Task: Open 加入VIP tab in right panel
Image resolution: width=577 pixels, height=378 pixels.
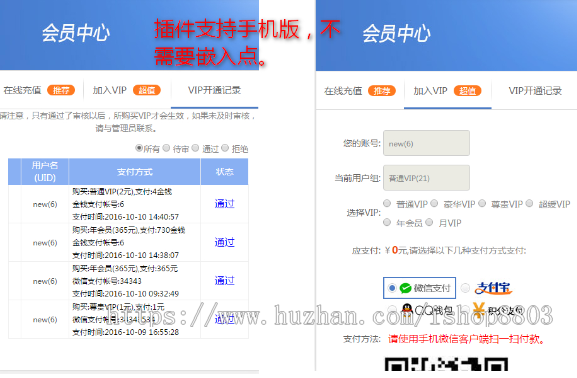Action: [x=430, y=91]
